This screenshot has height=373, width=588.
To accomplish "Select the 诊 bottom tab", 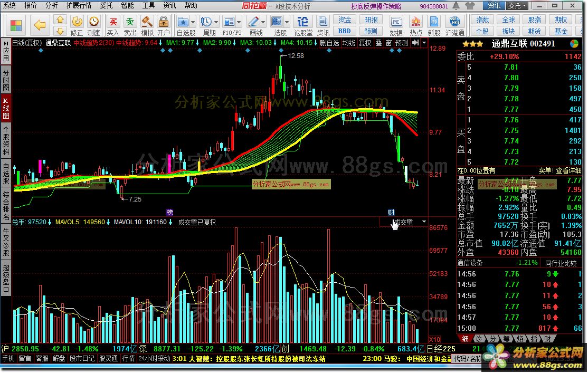I will click(x=479, y=339).
